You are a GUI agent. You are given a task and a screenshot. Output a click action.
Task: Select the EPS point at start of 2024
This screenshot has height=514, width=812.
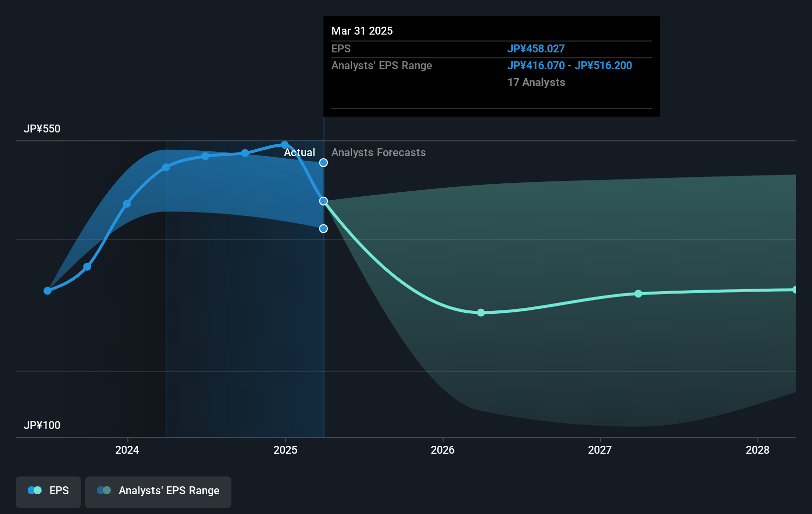(127, 204)
